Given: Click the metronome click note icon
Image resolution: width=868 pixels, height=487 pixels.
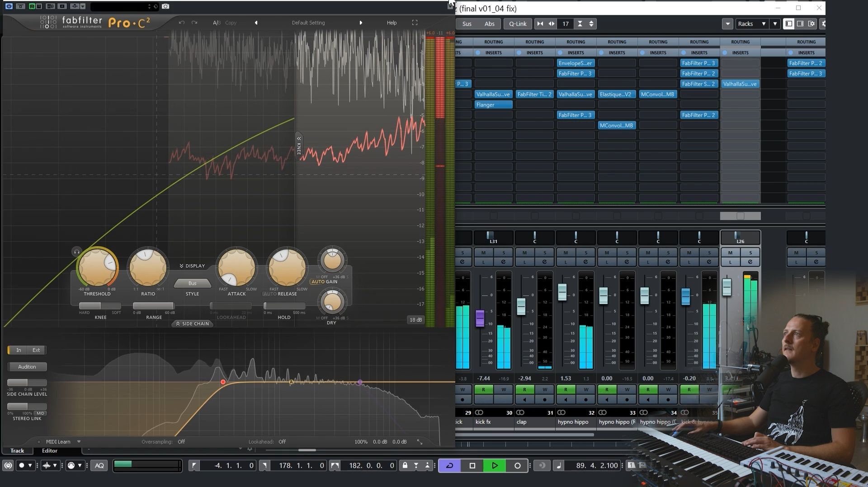Looking at the screenshot, I should point(559,466).
